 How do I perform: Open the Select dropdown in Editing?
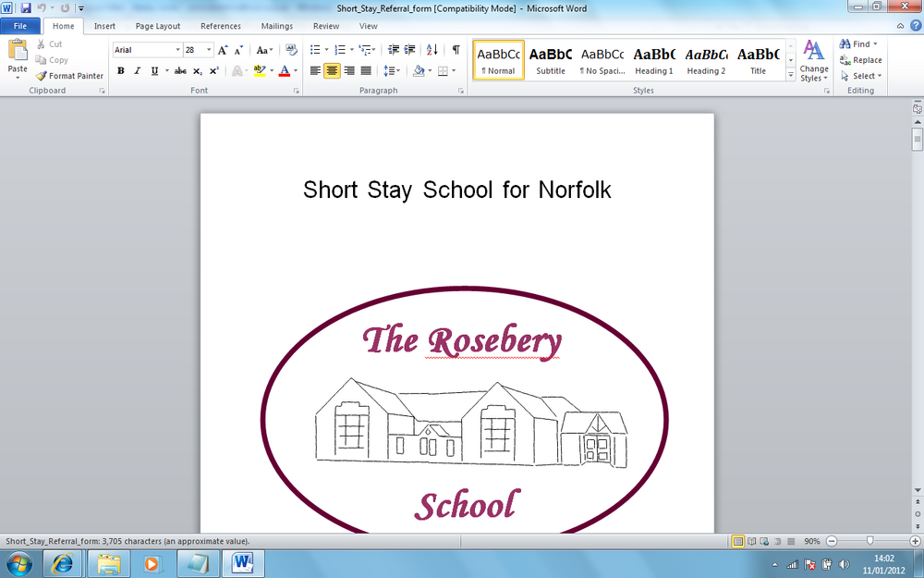click(x=862, y=76)
